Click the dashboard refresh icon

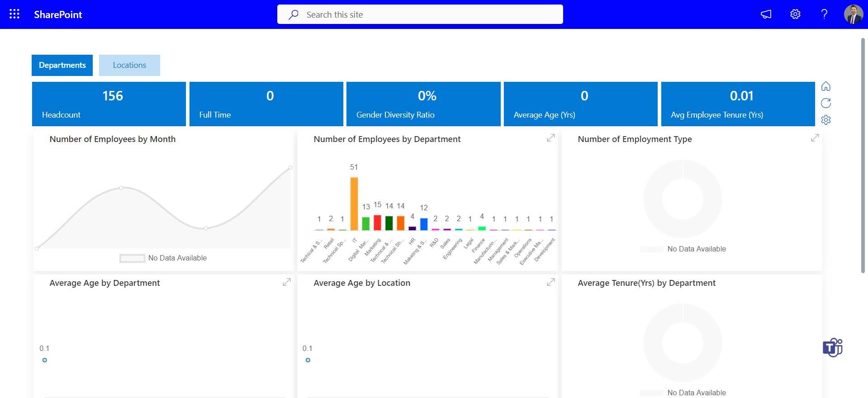pyautogui.click(x=826, y=103)
